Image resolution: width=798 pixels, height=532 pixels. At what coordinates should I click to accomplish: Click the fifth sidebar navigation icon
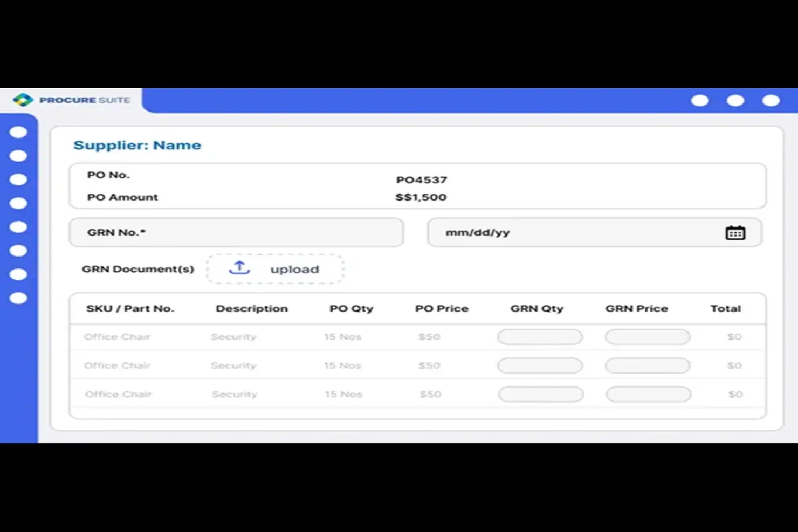(x=19, y=226)
